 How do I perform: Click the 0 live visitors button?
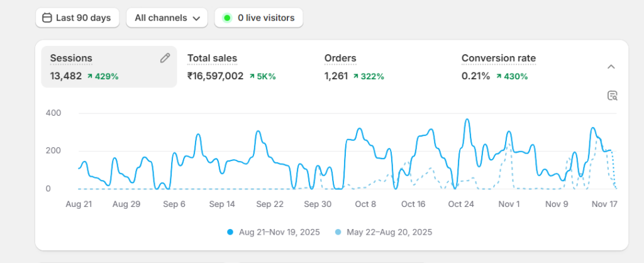coord(258,18)
